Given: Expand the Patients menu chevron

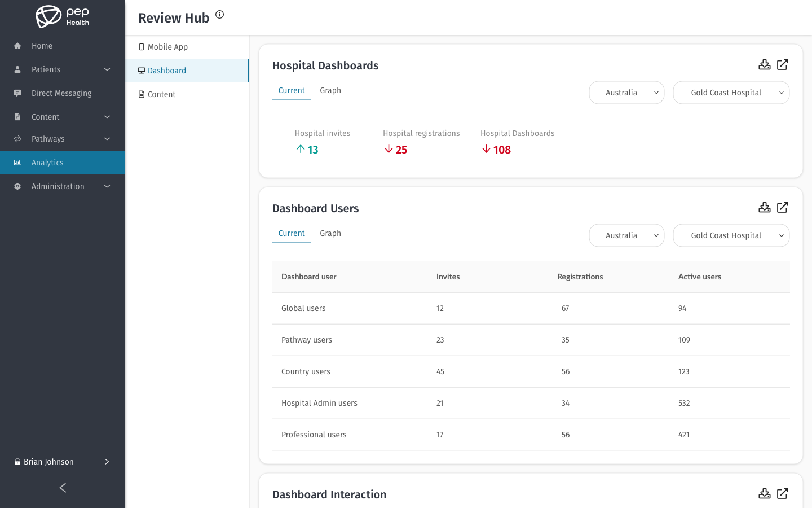Looking at the screenshot, I should click(107, 69).
